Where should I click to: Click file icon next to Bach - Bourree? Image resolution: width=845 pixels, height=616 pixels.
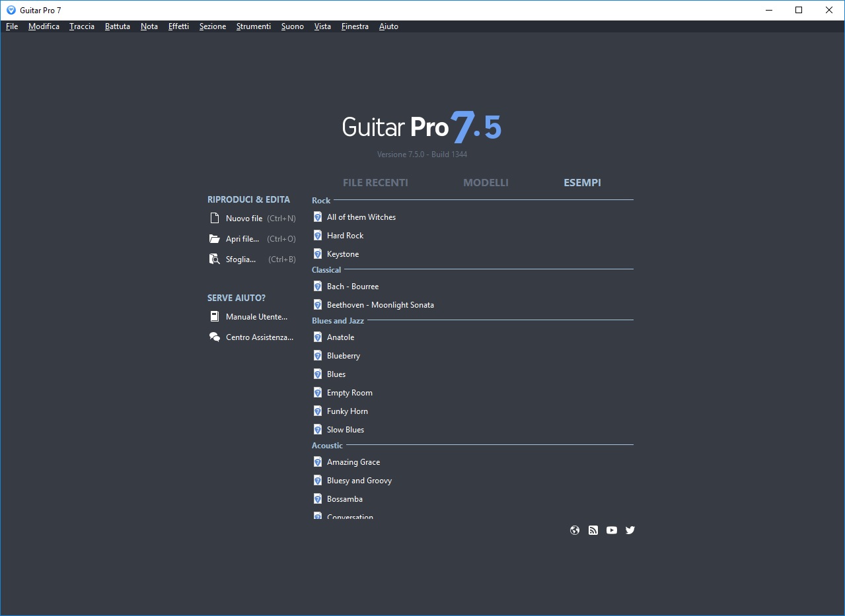tap(318, 286)
